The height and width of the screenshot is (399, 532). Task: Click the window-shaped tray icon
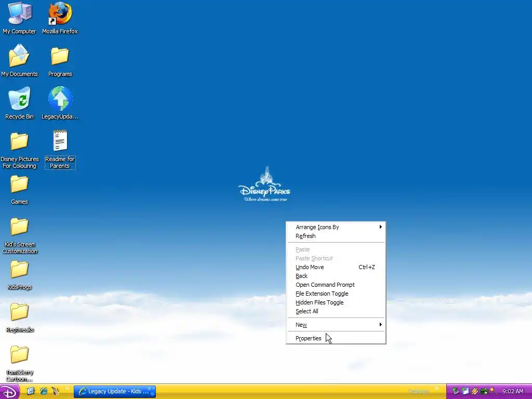click(x=465, y=391)
